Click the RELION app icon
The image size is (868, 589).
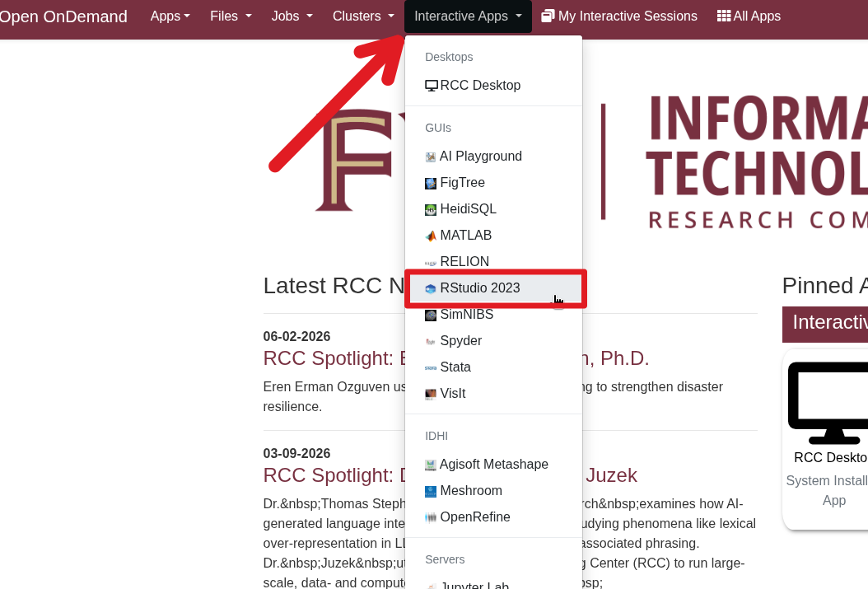[x=431, y=263]
